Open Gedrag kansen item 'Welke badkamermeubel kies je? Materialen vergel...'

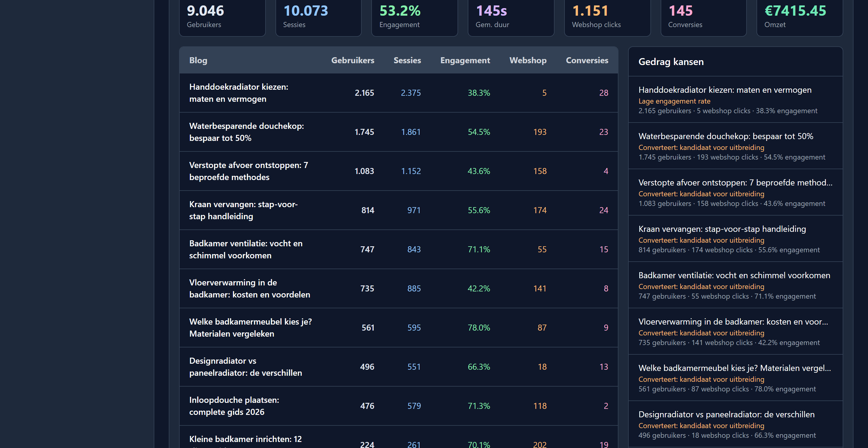(736, 378)
